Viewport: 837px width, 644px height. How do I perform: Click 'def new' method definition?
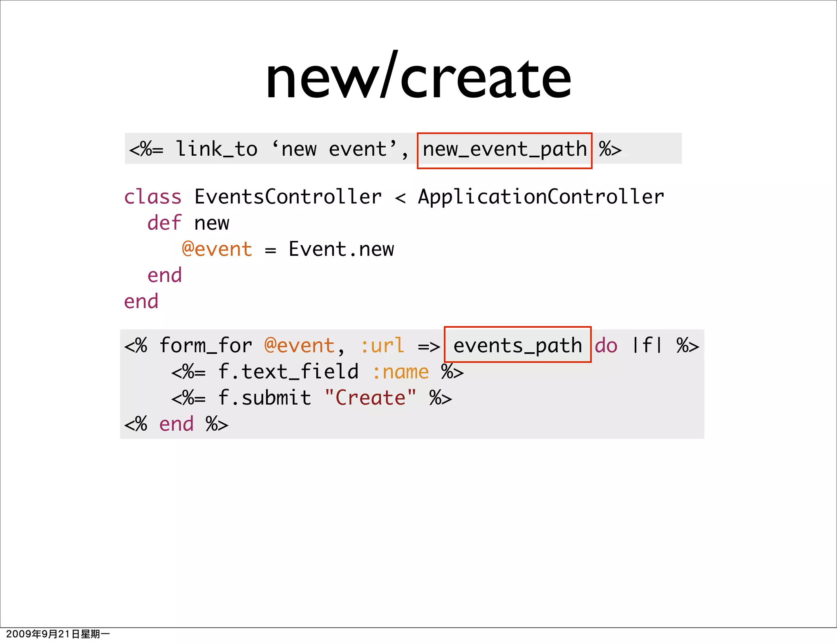pyautogui.click(x=188, y=223)
